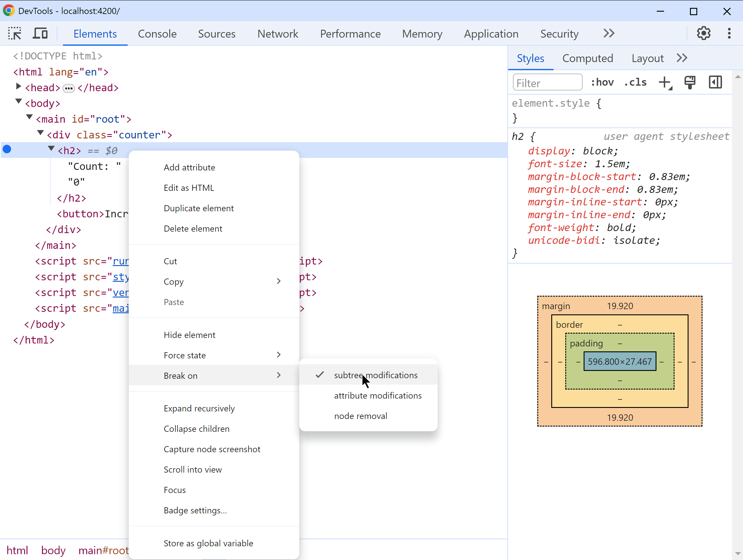
Task: Choose Expand recursively
Action: (x=214, y=408)
